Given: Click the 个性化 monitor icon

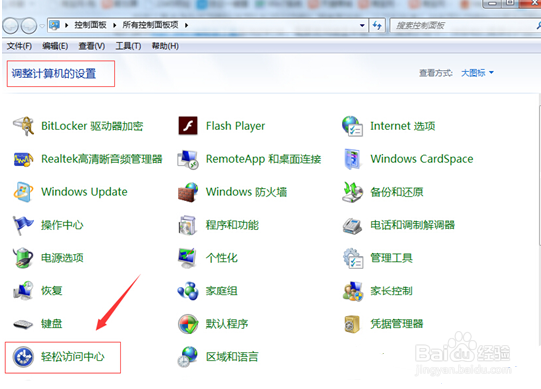Looking at the screenshot, I should 188,258.
